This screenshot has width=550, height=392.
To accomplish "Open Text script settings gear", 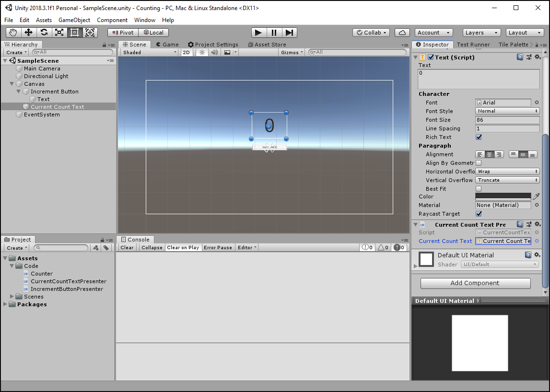I will click(538, 57).
